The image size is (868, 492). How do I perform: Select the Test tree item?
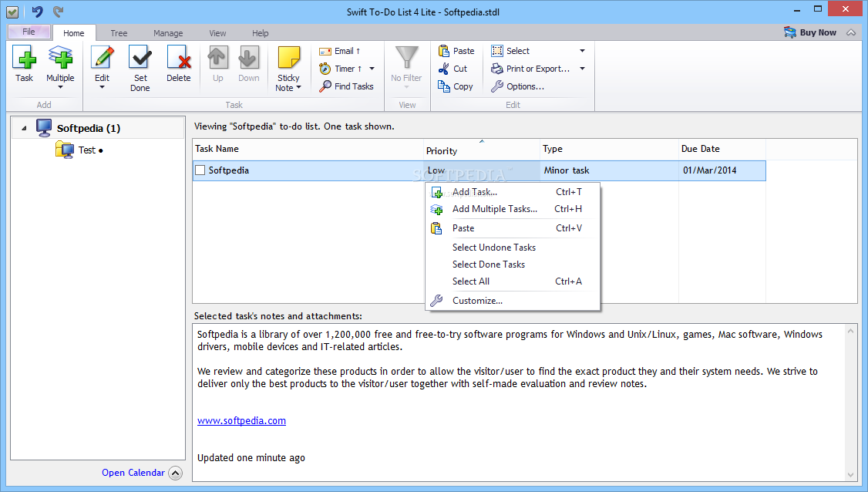(87, 150)
